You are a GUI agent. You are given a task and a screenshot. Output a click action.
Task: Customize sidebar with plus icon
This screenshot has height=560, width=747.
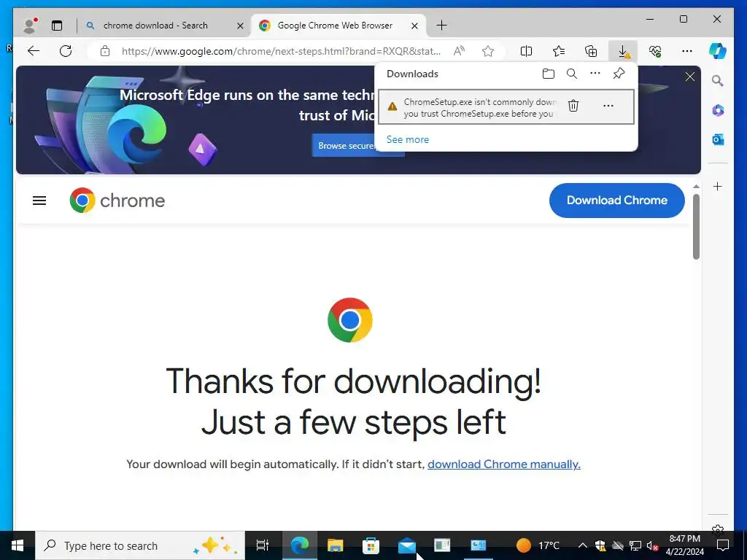[718, 186]
